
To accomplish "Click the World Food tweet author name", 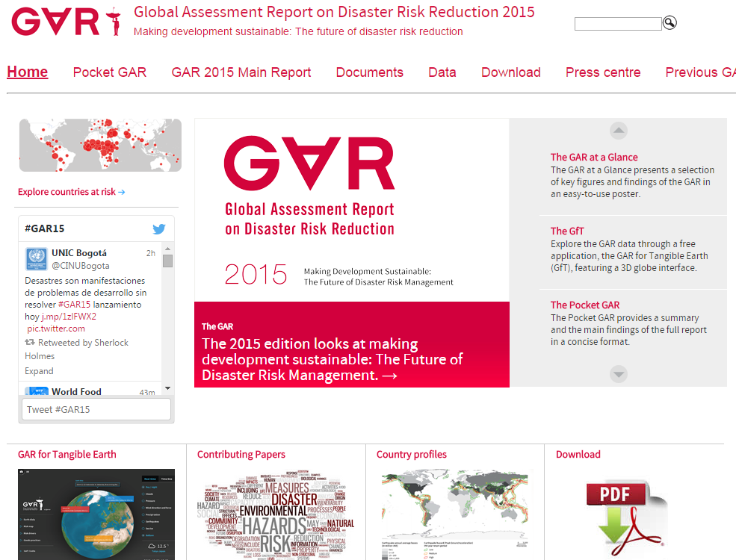I will (x=76, y=391).
